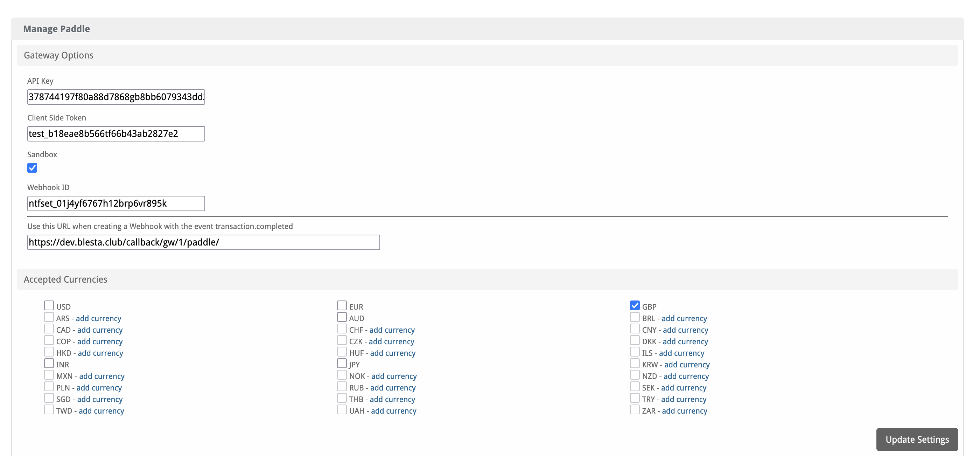
Task: Add BRL currency via its link
Action: 684,319
